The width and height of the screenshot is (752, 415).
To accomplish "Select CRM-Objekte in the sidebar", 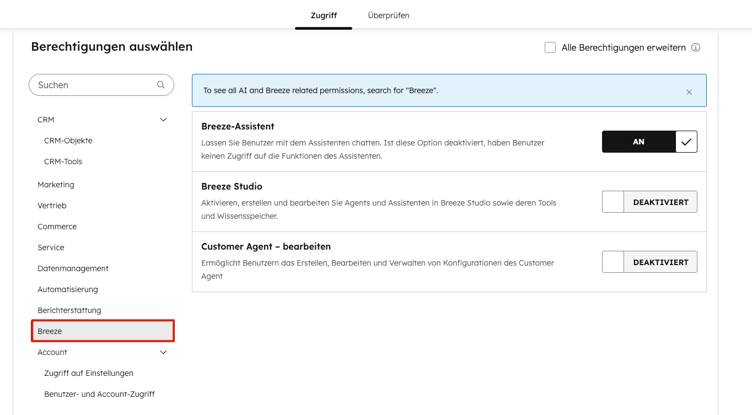I will tap(68, 141).
